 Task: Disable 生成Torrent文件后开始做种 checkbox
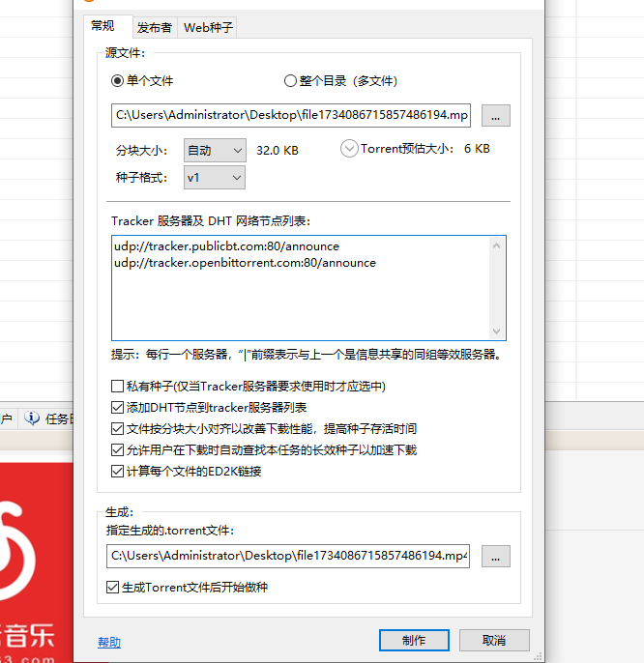point(113,587)
